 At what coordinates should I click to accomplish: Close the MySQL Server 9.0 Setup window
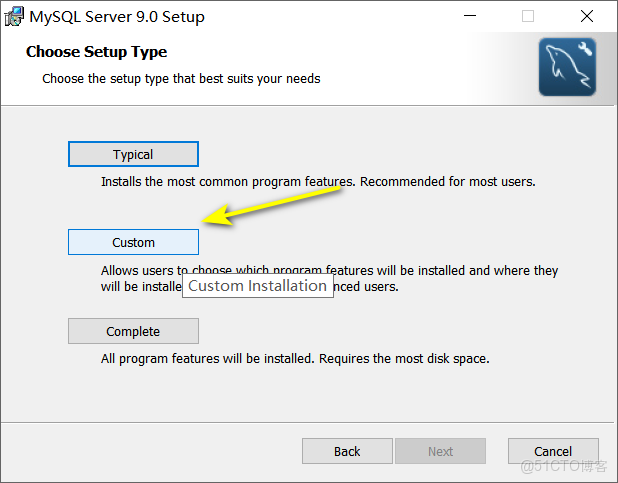(587, 16)
